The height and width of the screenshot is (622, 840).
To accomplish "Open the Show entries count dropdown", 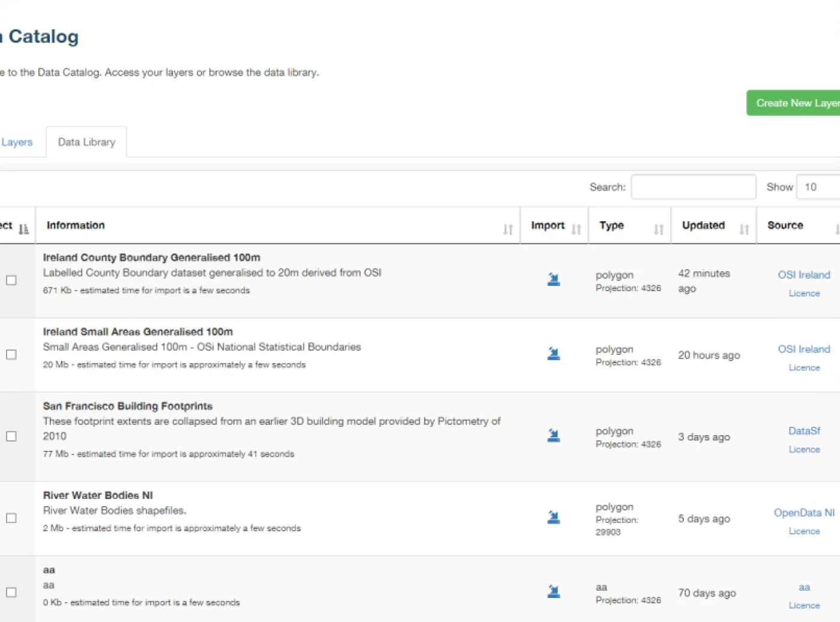I will tap(818, 187).
